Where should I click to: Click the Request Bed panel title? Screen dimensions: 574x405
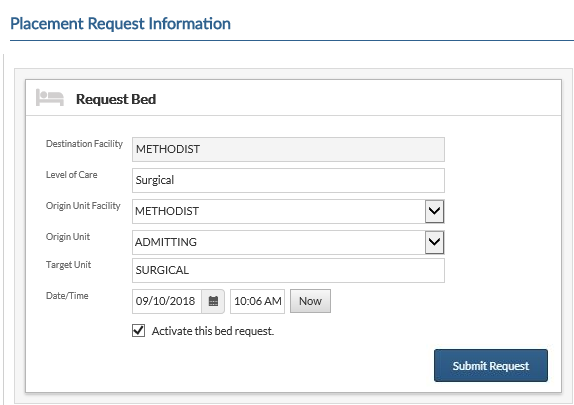pos(116,99)
